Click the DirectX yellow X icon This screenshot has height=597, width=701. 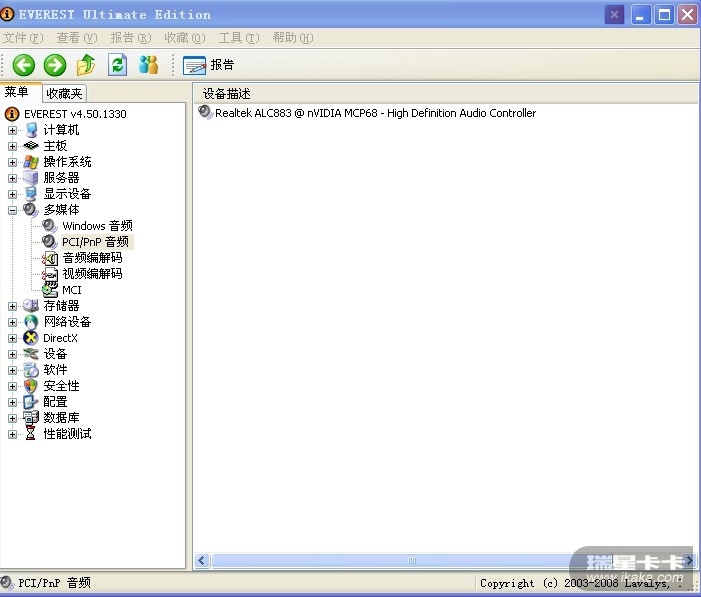[31, 338]
